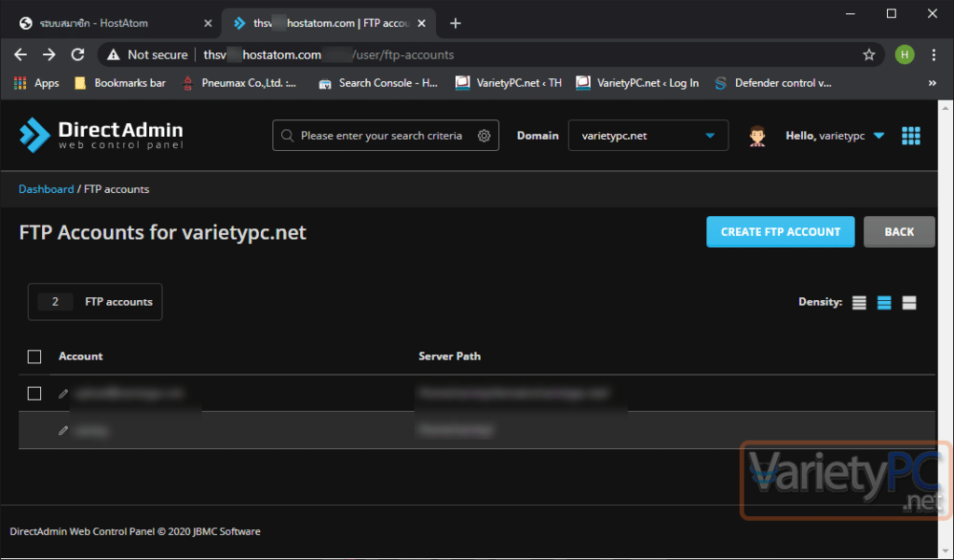Click the BACK button
954x560 pixels.
click(899, 232)
